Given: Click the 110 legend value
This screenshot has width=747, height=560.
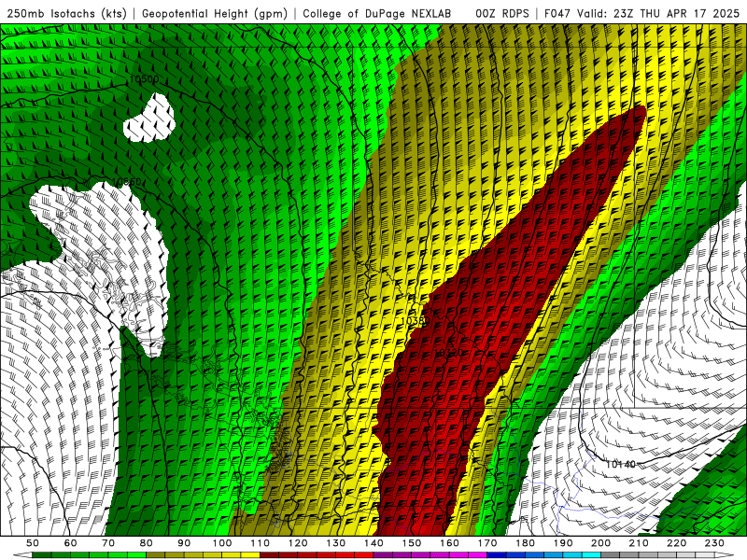Looking at the screenshot, I should coord(261,543).
